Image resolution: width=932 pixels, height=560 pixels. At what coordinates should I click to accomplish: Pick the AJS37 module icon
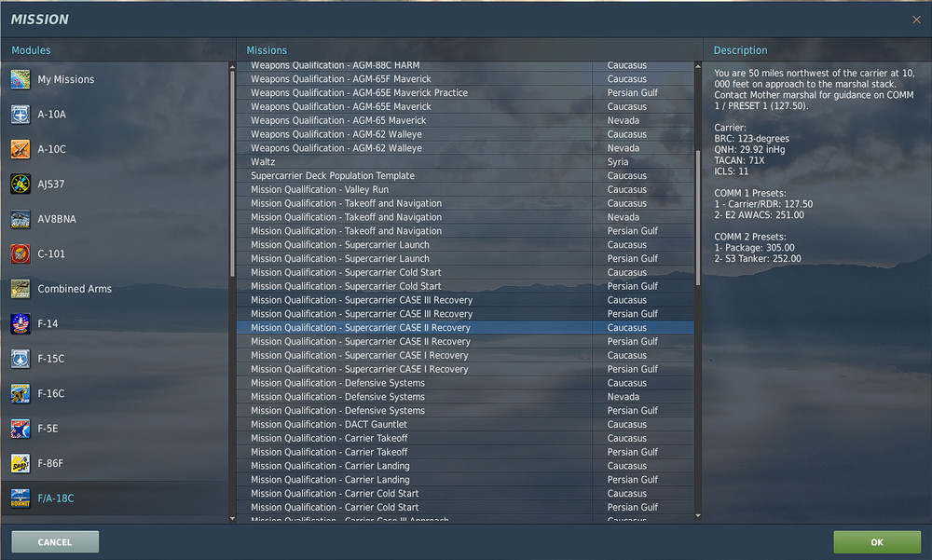(x=21, y=184)
